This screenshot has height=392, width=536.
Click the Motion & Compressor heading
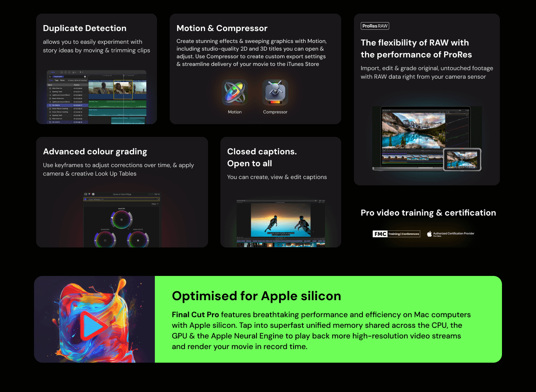pyautogui.click(x=222, y=28)
